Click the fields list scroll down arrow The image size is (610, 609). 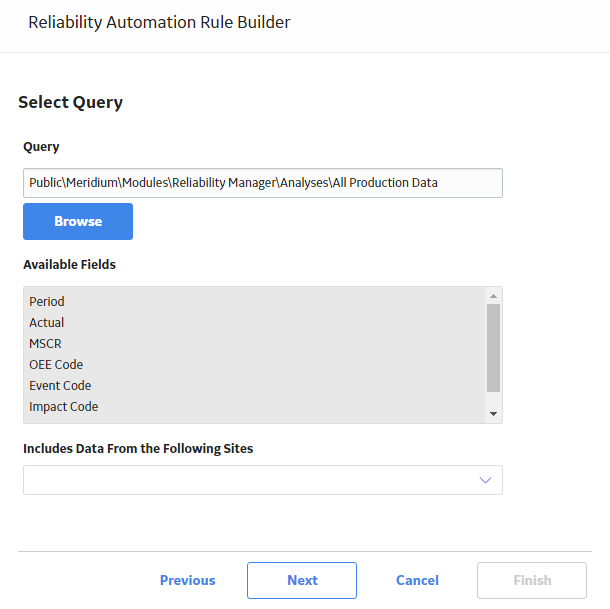pos(493,414)
